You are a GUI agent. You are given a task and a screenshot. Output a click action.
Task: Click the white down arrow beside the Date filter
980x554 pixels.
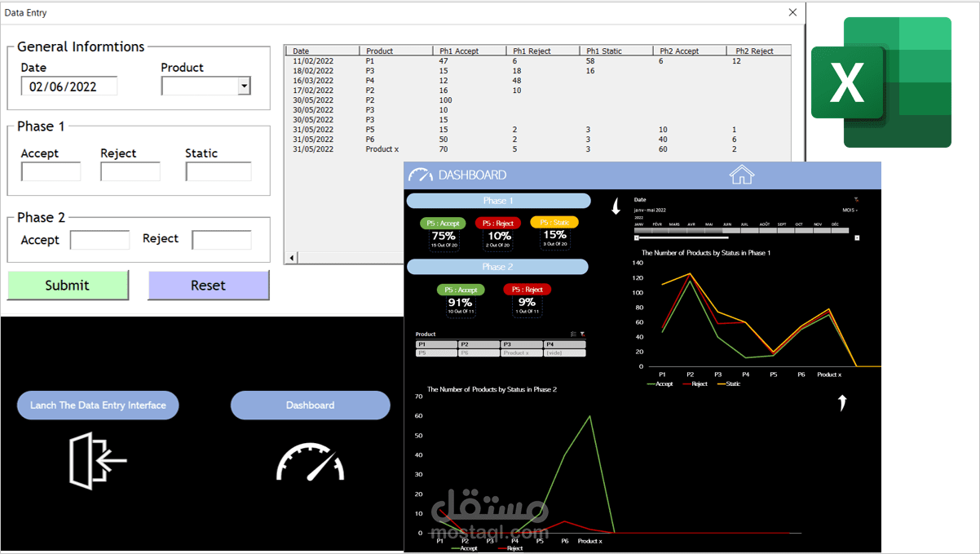point(616,206)
